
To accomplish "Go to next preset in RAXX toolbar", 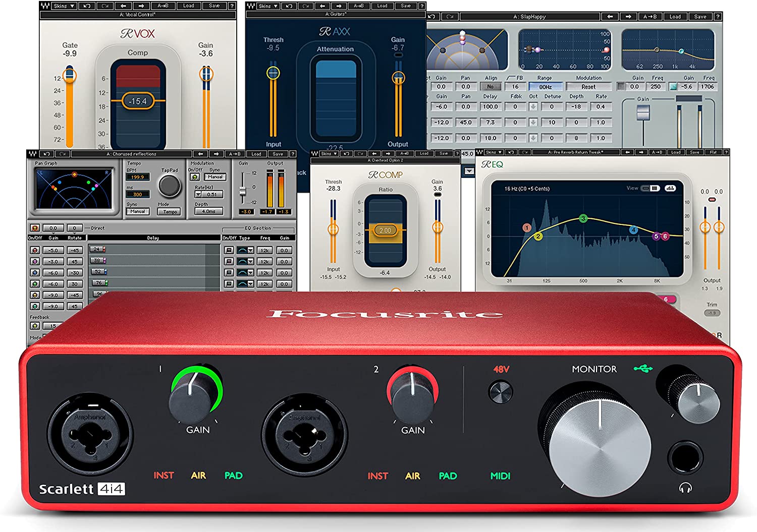I will [339, 6].
